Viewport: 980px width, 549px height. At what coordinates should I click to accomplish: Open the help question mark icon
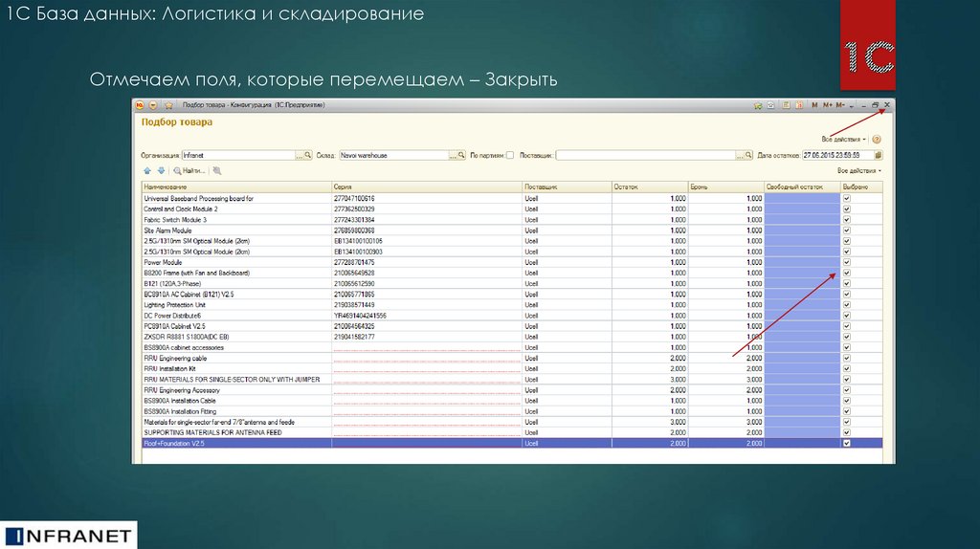pyautogui.click(x=876, y=139)
